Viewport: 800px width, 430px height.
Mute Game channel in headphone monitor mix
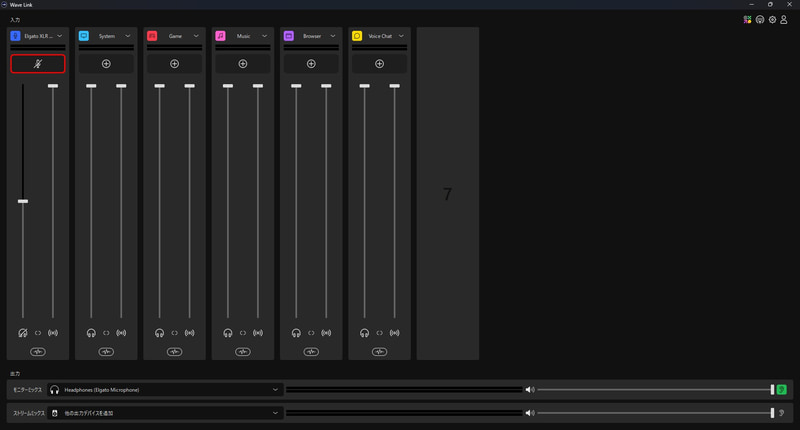click(160, 333)
